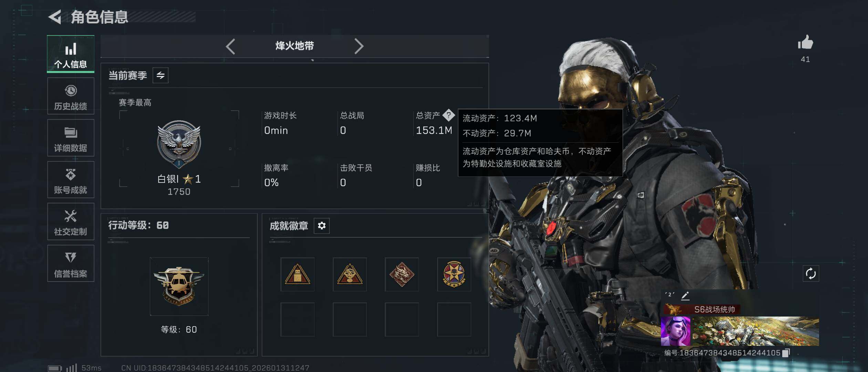This screenshot has height=372, width=868.
Task: Toggle current season switch button
Action: pos(161,75)
